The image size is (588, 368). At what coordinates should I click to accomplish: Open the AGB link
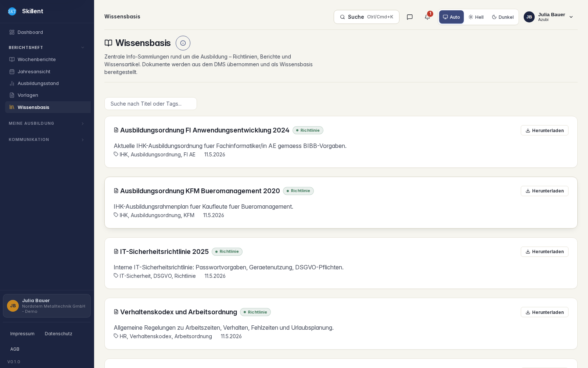tap(15, 349)
